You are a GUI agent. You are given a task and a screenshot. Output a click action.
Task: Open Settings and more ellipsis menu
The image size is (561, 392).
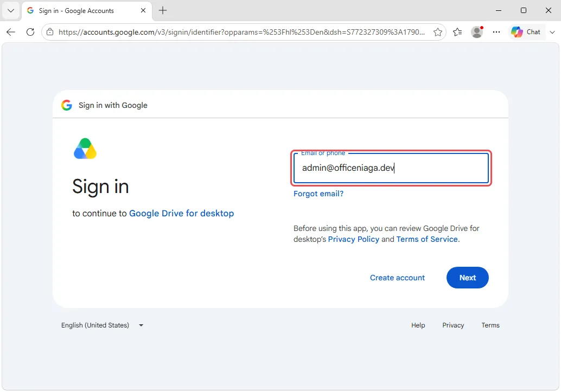[x=496, y=32]
